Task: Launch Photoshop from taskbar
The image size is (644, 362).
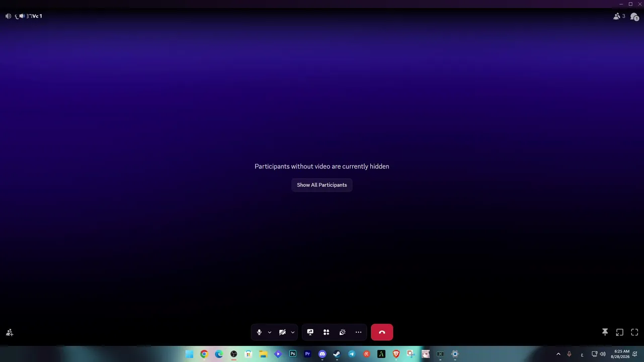Action: 293,354
